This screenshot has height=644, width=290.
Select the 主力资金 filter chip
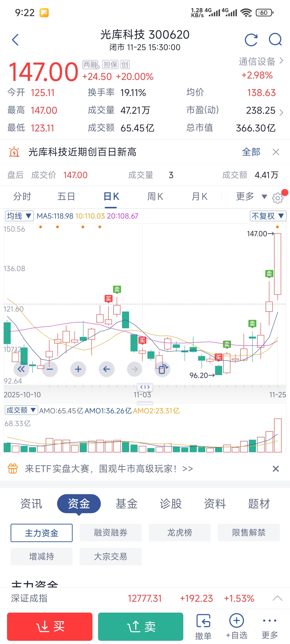click(x=41, y=533)
